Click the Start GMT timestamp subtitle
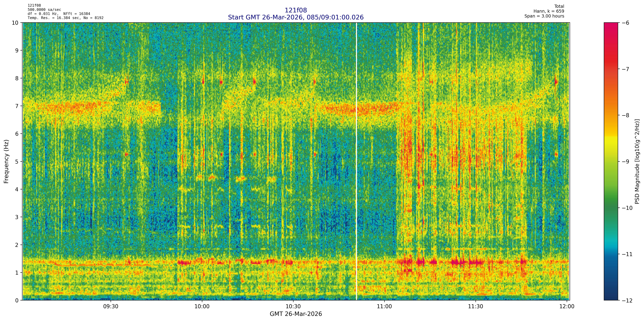 pos(296,17)
